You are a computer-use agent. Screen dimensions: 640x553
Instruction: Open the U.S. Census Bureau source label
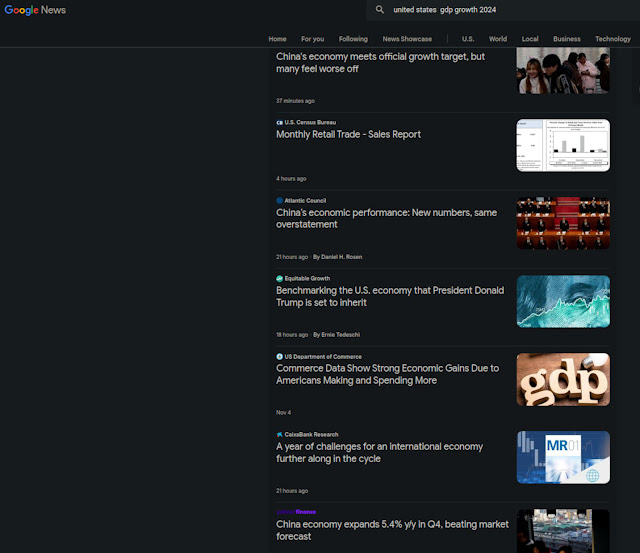coord(310,122)
